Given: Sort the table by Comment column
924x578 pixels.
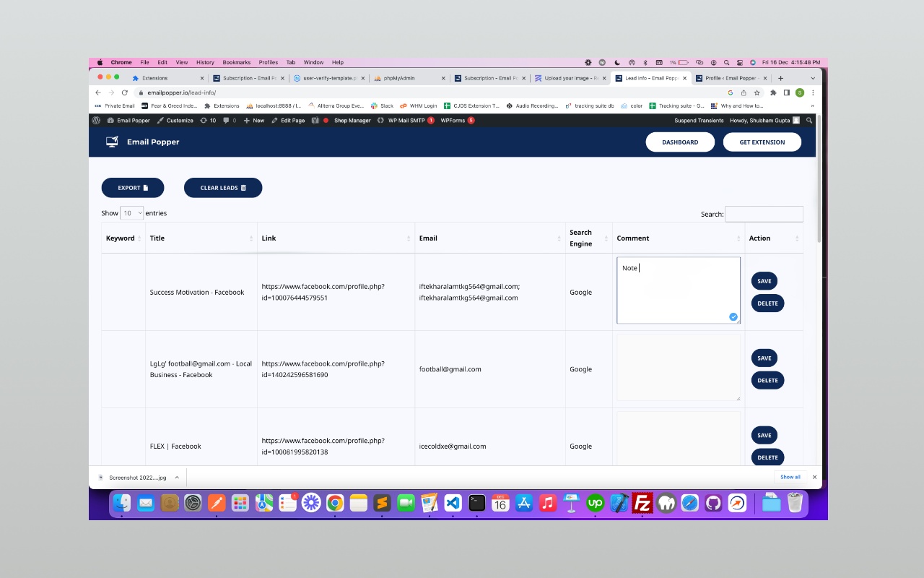Looking at the screenshot, I should coord(678,238).
